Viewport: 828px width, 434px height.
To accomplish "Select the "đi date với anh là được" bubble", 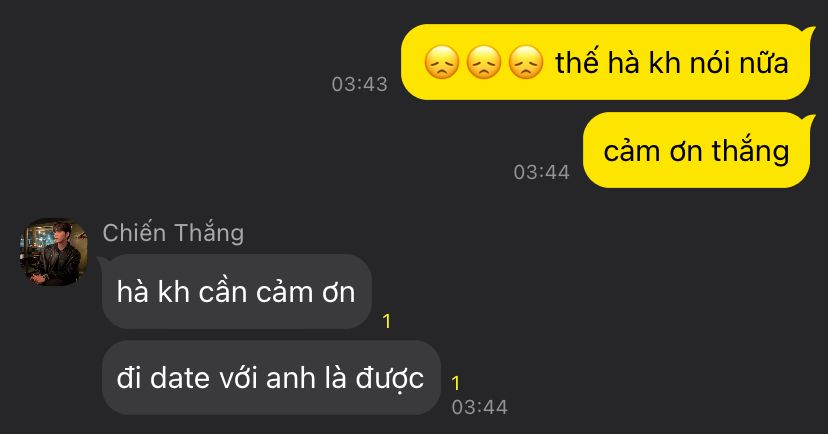I will point(271,378).
